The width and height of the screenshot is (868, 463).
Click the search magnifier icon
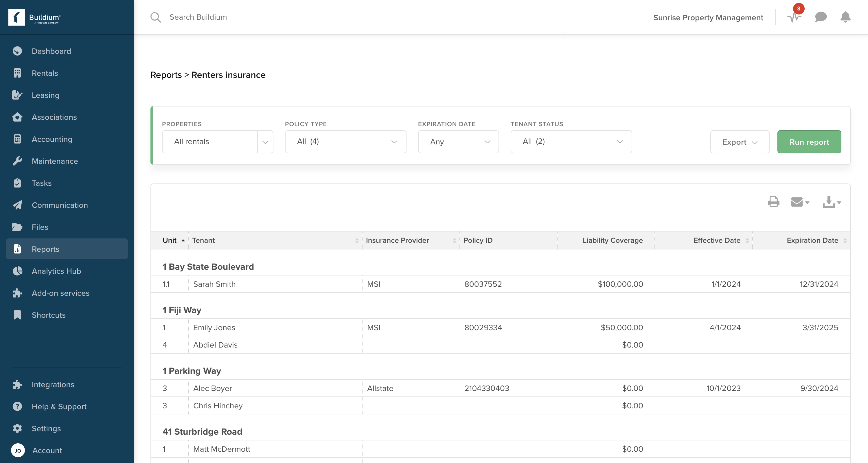pyautogui.click(x=155, y=17)
